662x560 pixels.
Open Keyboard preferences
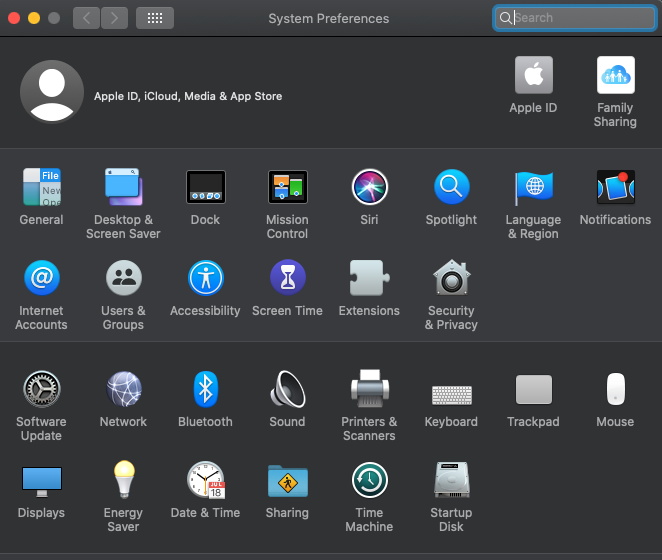click(x=451, y=395)
